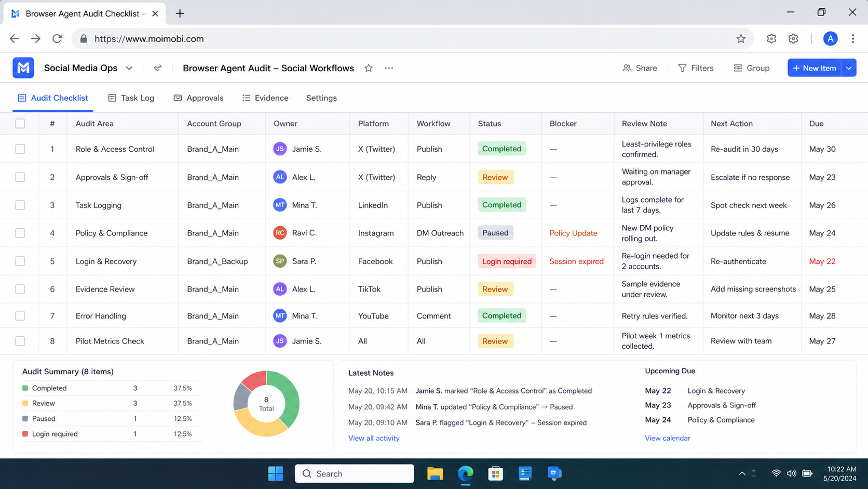Screen dimensions: 868x489
Task: Go forward with the browser forward arrow
Action: [x=35, y=38]
